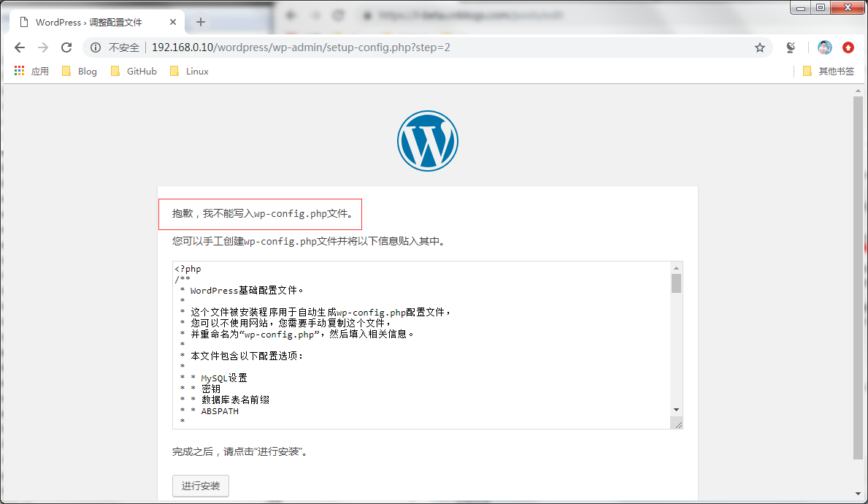
Task: Click the ABSPATH line in code
Action: [220, 411]
